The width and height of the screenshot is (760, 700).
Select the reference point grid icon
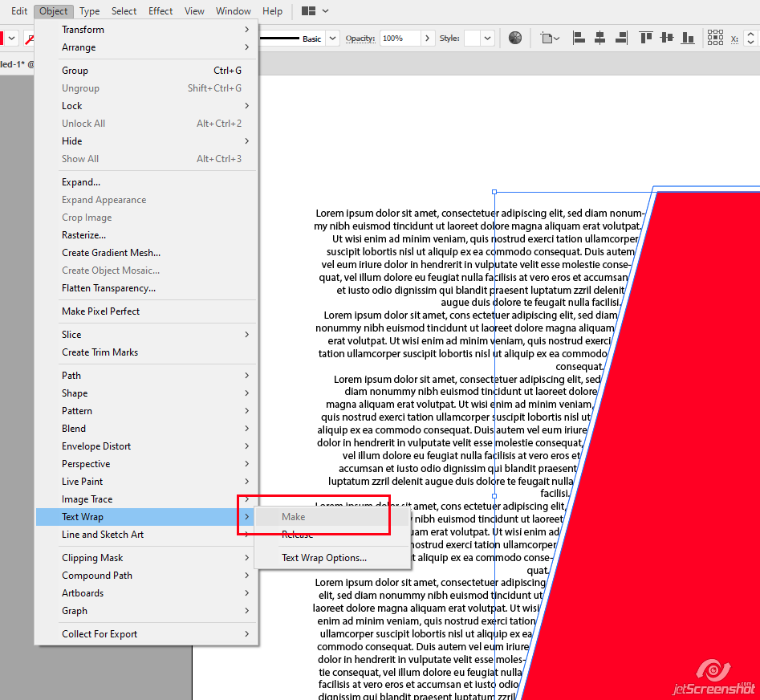(x=715, y=38)
